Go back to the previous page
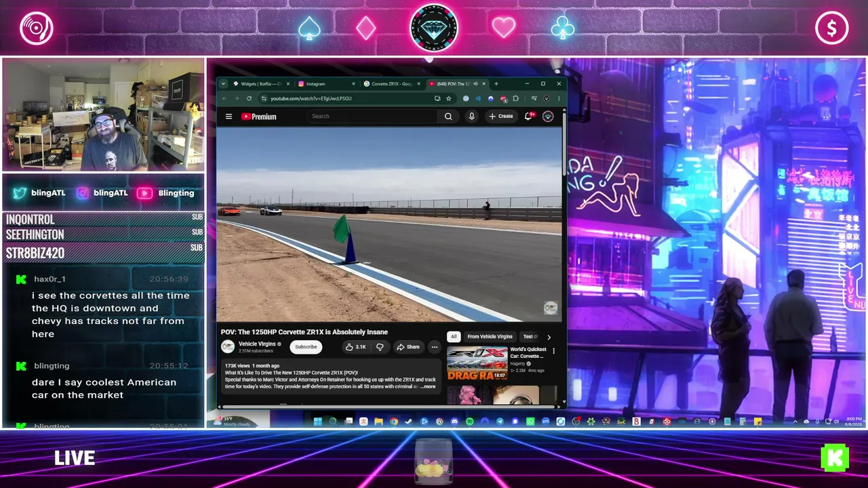868x488 pixels. pos(224,98)
